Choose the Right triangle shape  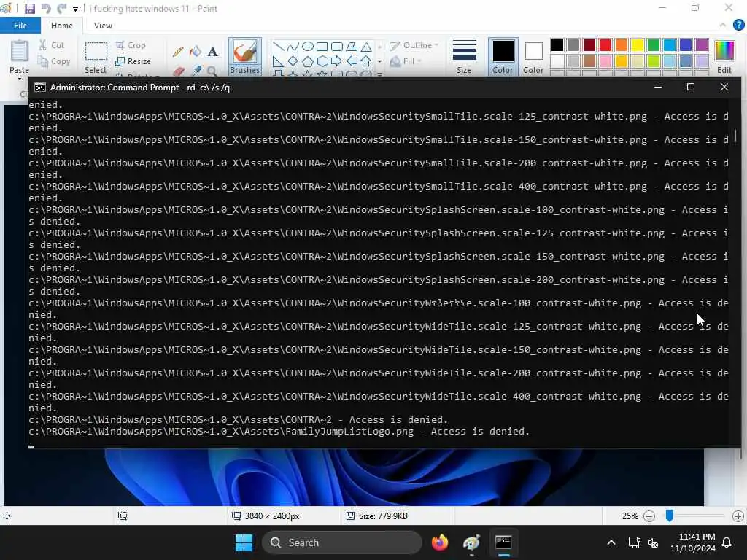click(x=278, y=61)
